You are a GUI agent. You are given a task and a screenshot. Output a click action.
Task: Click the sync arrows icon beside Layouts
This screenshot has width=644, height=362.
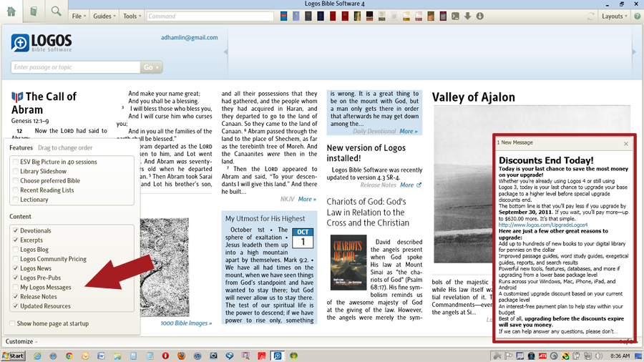coord(590,16)
